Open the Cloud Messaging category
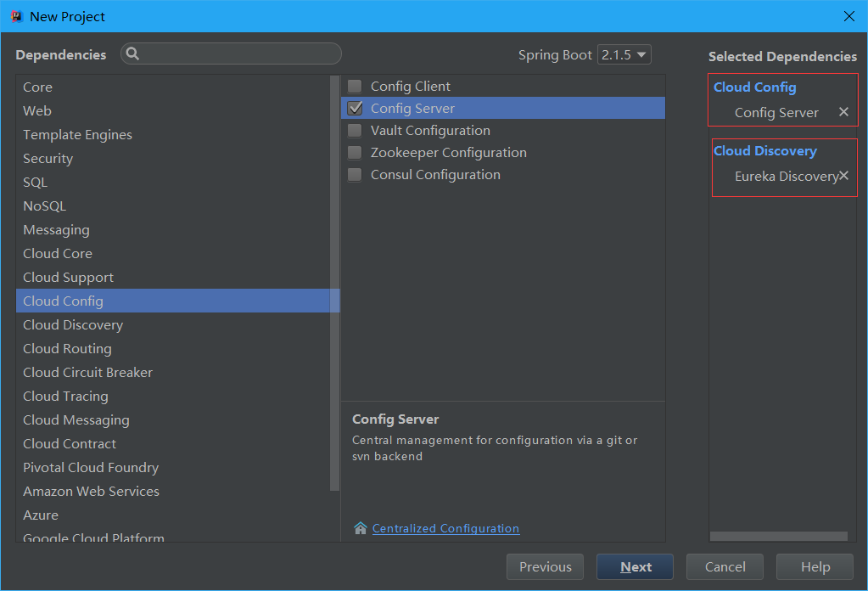This screenshot has width=868, height=591. pyautogui.click(x=173, y=420)
